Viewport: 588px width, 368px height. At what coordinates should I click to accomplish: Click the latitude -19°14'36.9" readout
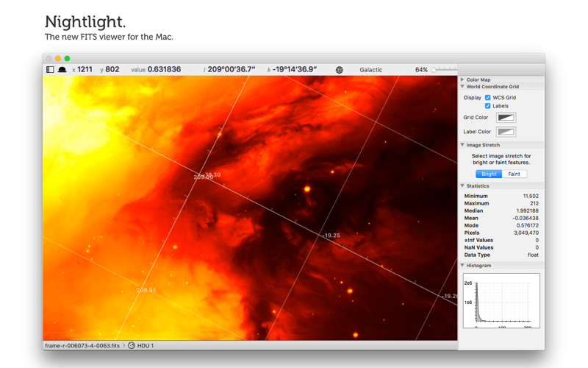coord(295,69)
